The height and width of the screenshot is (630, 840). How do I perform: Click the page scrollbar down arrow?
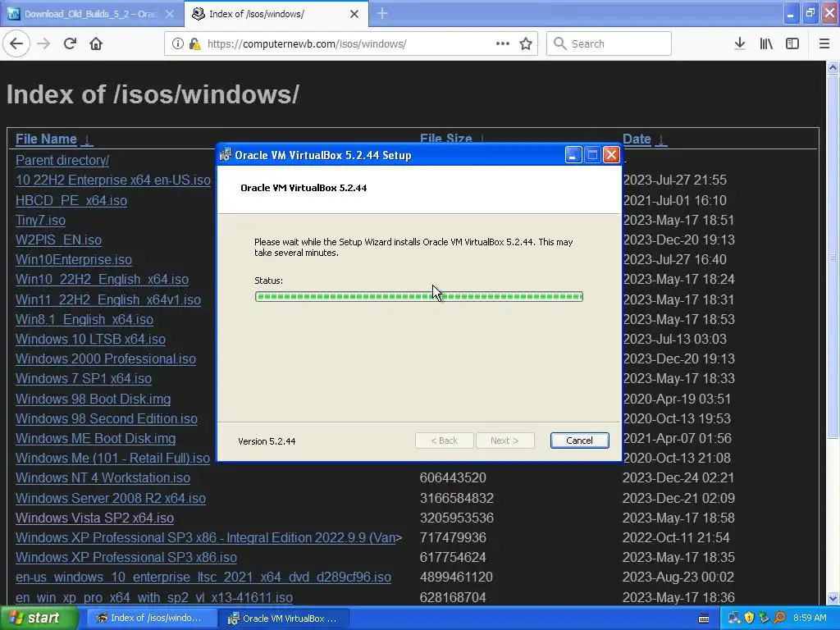pos(833,598)
